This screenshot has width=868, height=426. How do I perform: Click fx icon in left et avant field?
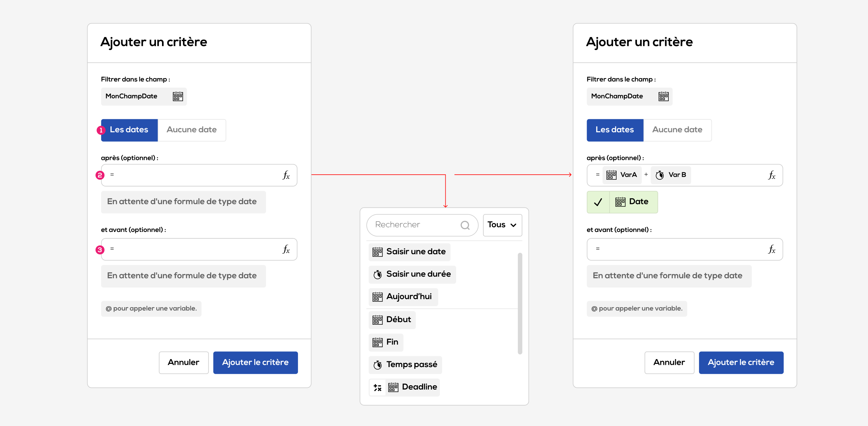pos(286,249)
